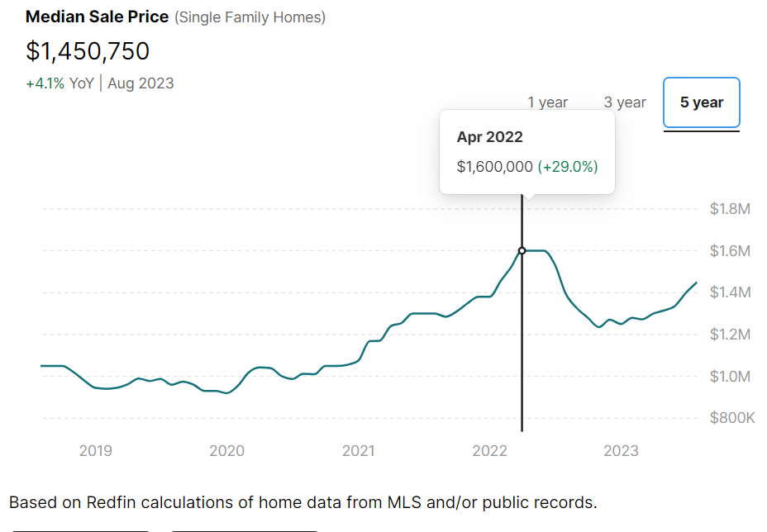Screen dimensions: 767x532
Task: Switch chart to 3 year view
Action: (625, 102)
